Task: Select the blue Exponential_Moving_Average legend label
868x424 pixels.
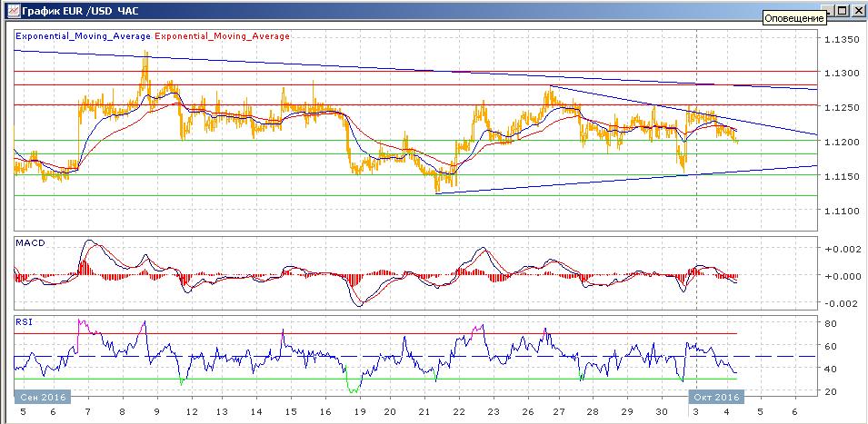Action: coord(83,36)
